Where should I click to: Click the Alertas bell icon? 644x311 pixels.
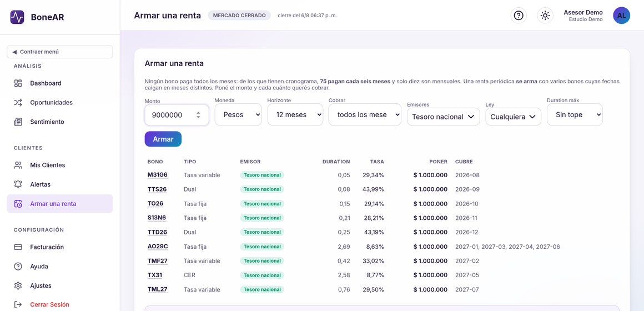click(x=18, y=184)
